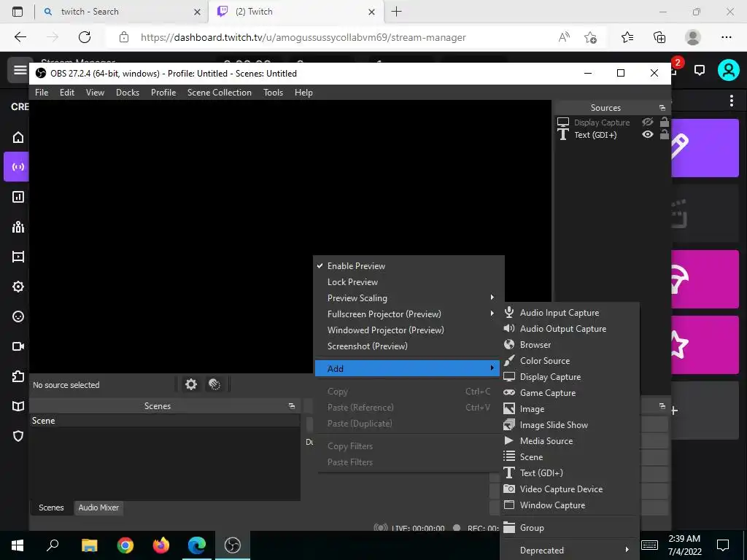Open the Docks menu
This screenshot has height=560, width=747.
pos(128,93)
